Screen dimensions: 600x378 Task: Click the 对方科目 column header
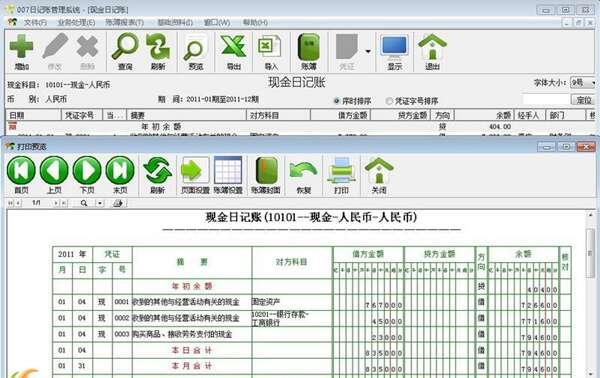pyautogui.click(x=278, y=115)
